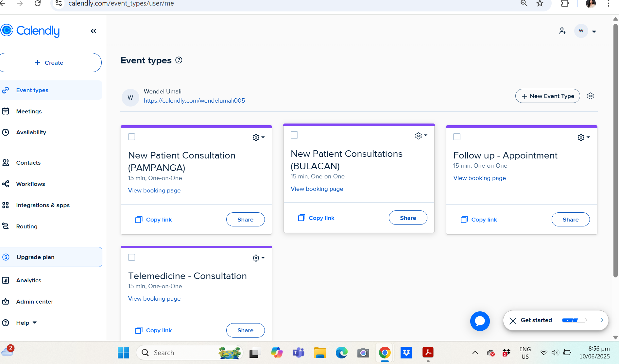Open Workflows in the sidebar
Screen dimensions: 619x364
51,184
